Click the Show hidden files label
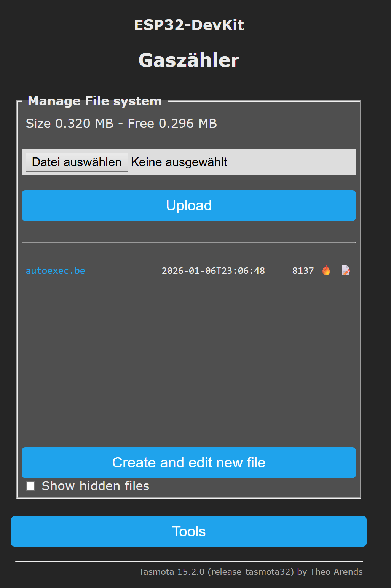Image resolution: width=391 pixels, height=588 pixels. click(95, 486)
